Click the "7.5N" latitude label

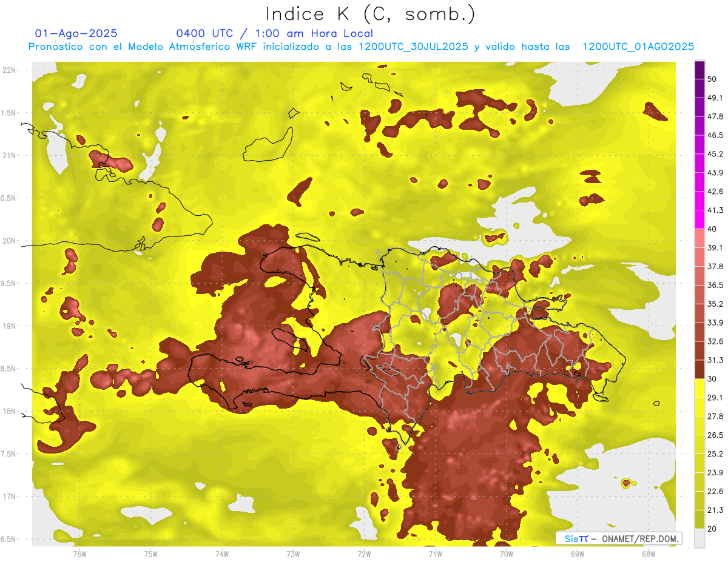coord(8,453)
